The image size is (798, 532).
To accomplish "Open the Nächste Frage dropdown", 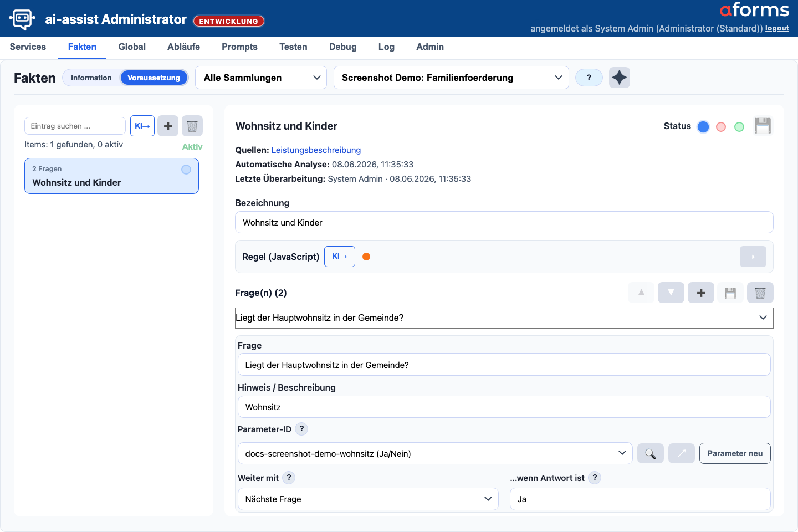I will (368, 499).
